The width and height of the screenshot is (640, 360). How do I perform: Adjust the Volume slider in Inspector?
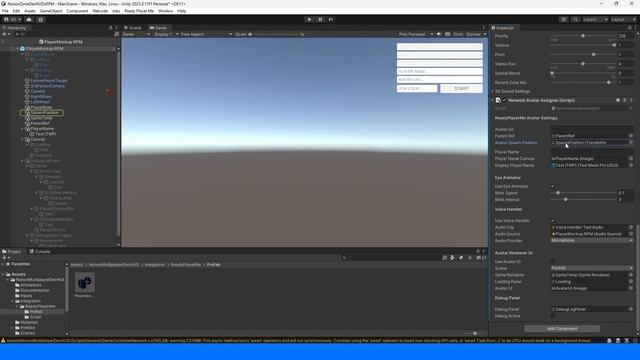pos(583,45)
